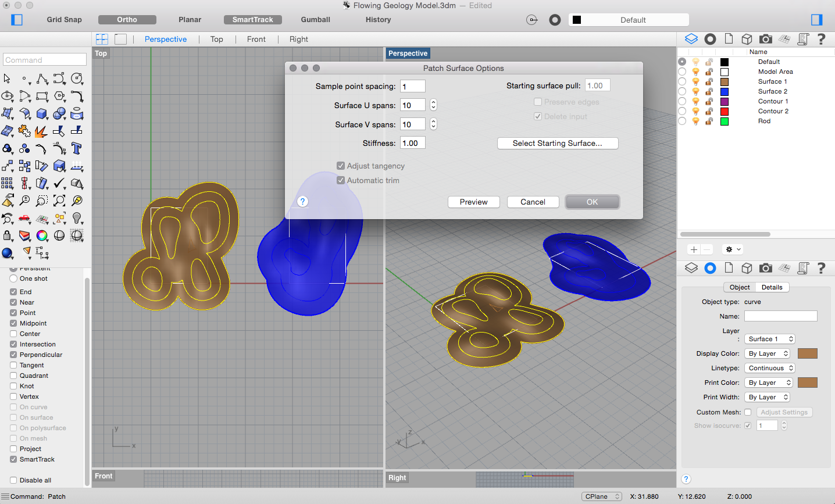Click Select Starting Surface button

(558, 143)
